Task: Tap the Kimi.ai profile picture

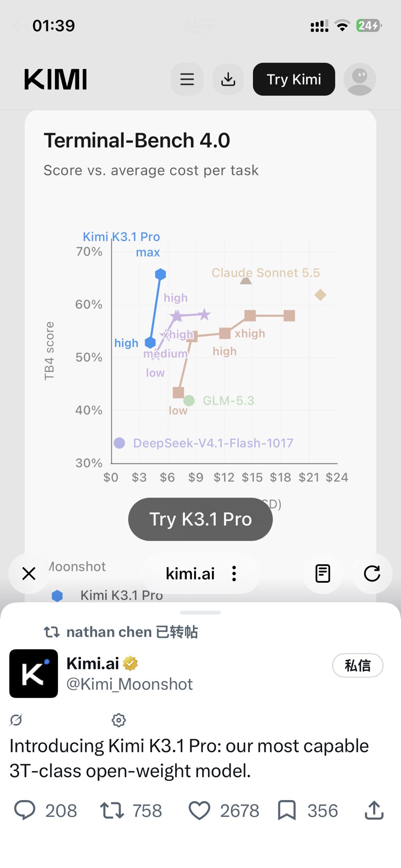Action: click(x=33, y=673)
